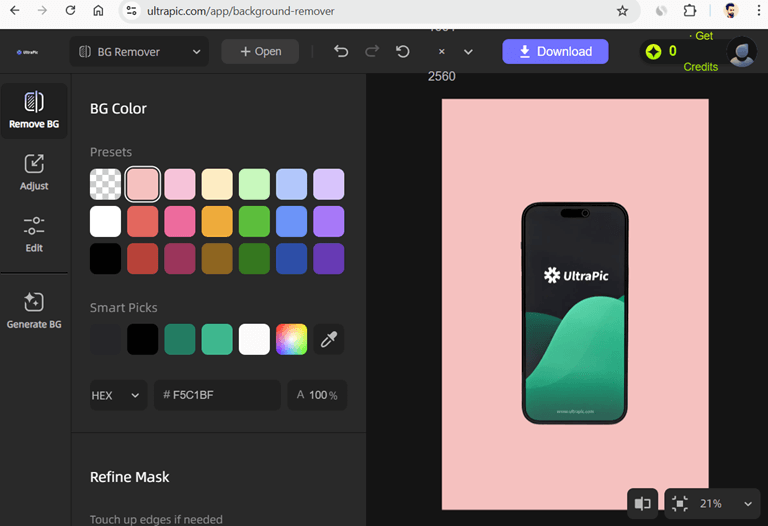Click the browser back arrow
The image size is (768, 526).
(15, 10)
